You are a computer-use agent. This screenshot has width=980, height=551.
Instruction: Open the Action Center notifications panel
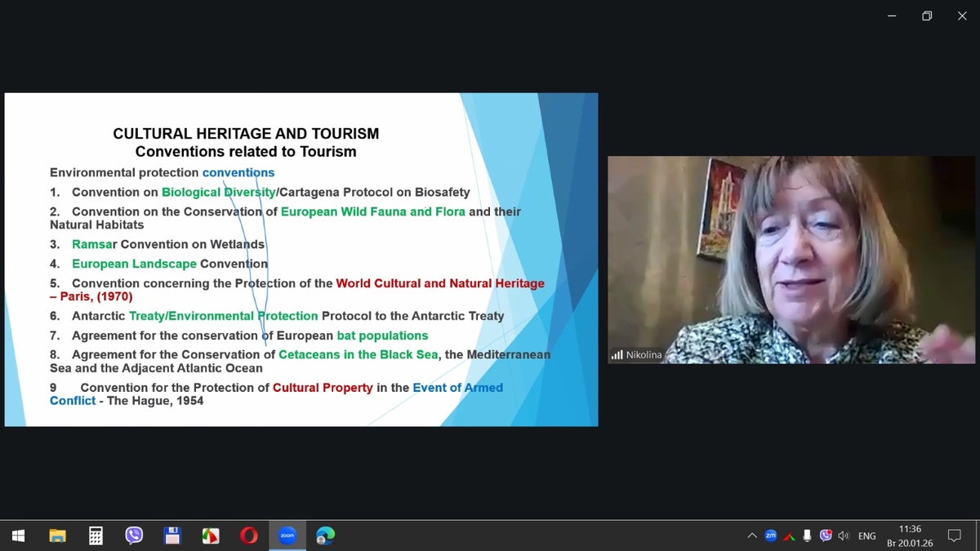click(x=953, y=535)
